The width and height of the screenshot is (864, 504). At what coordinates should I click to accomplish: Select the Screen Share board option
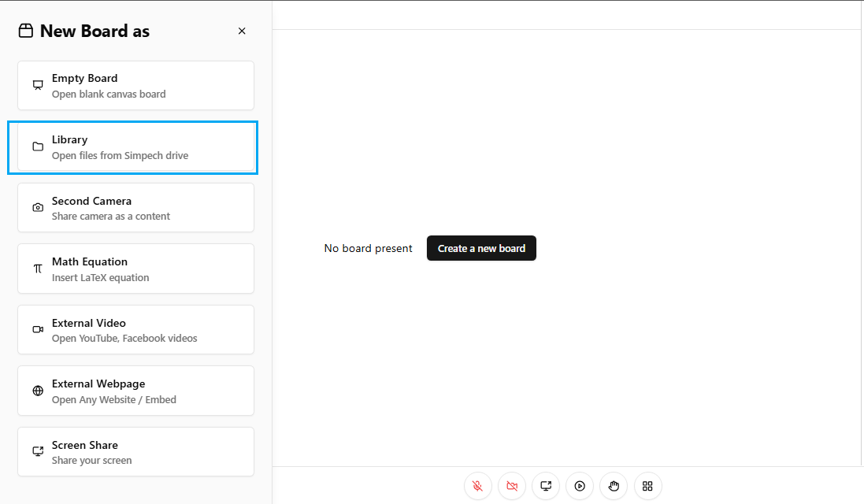click(135, 452)
